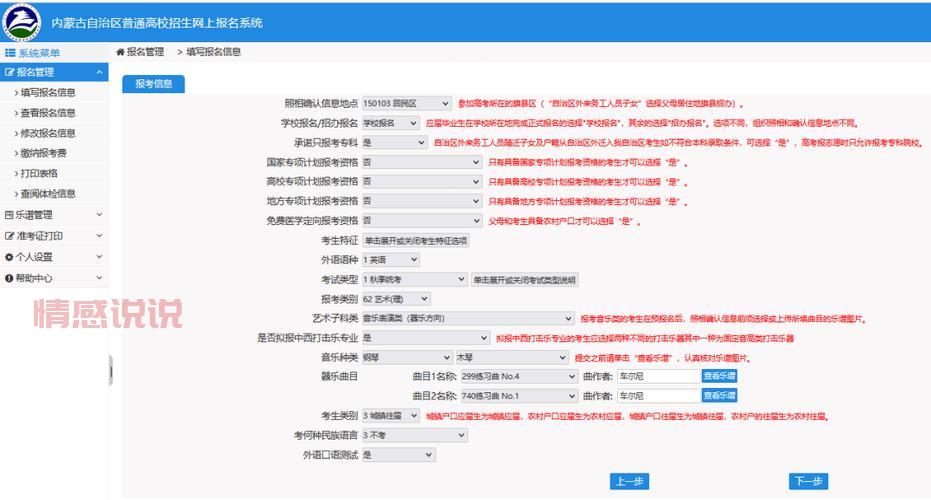931x500 pixels.
Task: Click the 下一步 button
Action: tap(808, 481)
